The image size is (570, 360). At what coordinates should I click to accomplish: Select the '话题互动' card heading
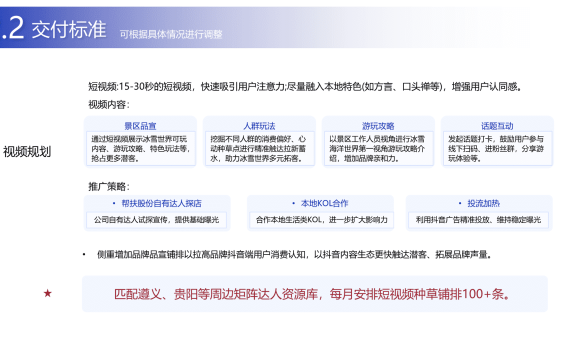tap(497, 126)
